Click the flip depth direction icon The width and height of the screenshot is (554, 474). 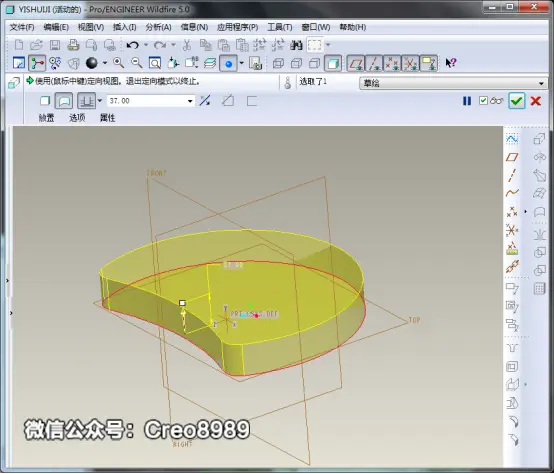(x=205, y=101)
